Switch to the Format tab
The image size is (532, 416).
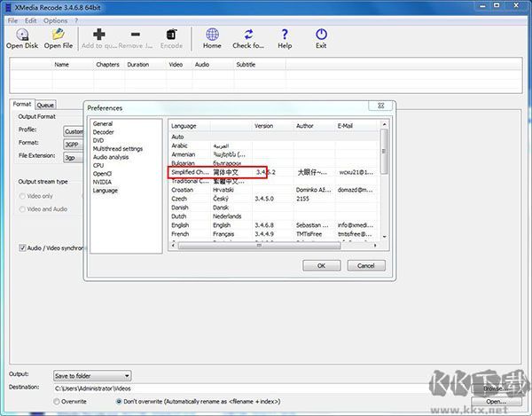(x=22, y=104)
